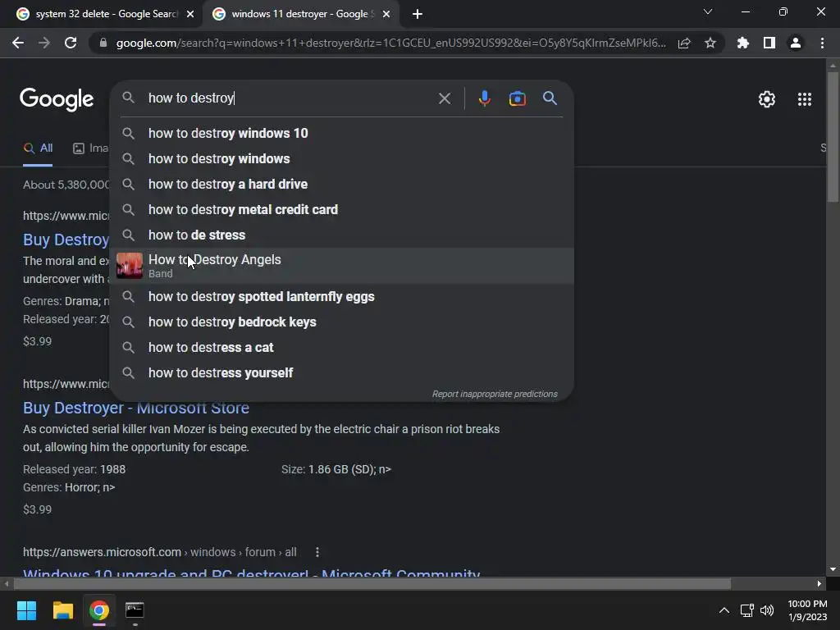Open Buy Destroyer - Microsoft Store result
This screenshot has height=630, width=840.
pos(136,409)
